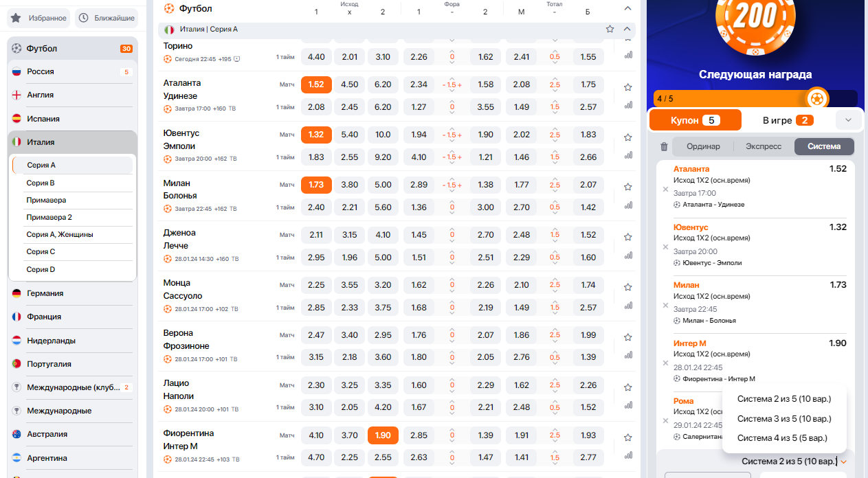The image size is (868, 478).
Task: Switch to Ординар bet type tab
Action: pyautogui.click(x=703, y=146)
